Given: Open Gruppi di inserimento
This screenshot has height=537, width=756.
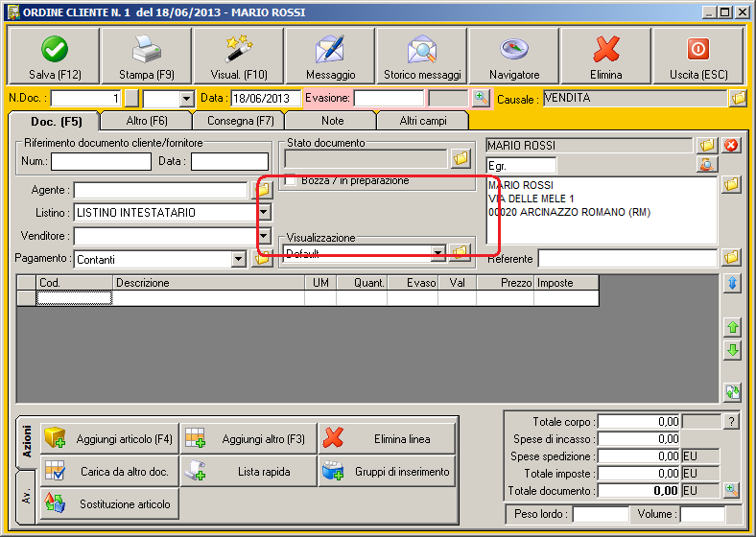Looking at the screenshot, I should click(x=388, y=471).
